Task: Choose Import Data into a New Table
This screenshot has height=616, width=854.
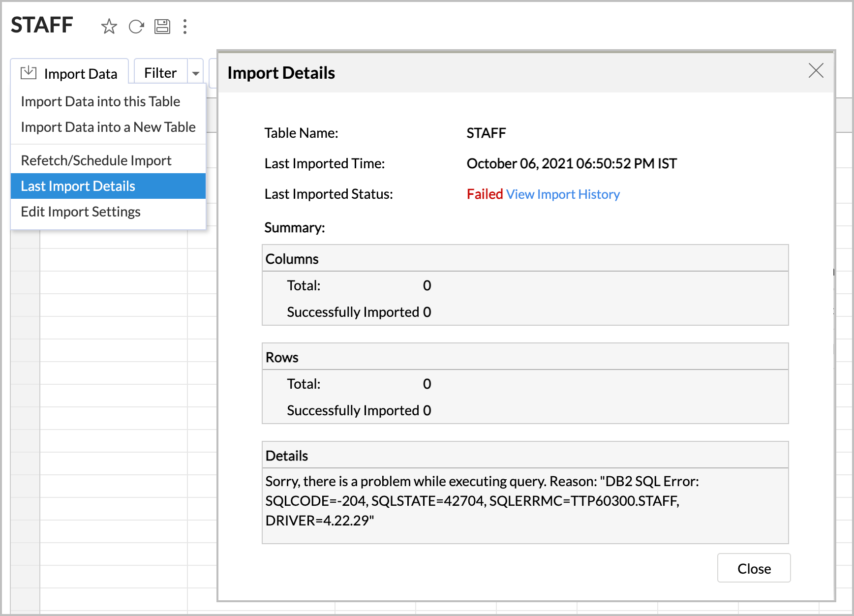Action: click(x=108, y=127)
